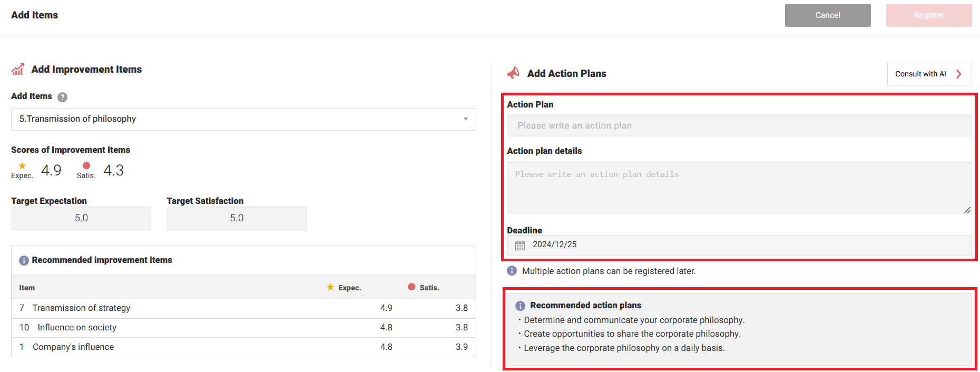Click the chart icon beside Add Improvement Items

(x=18, y=70)
